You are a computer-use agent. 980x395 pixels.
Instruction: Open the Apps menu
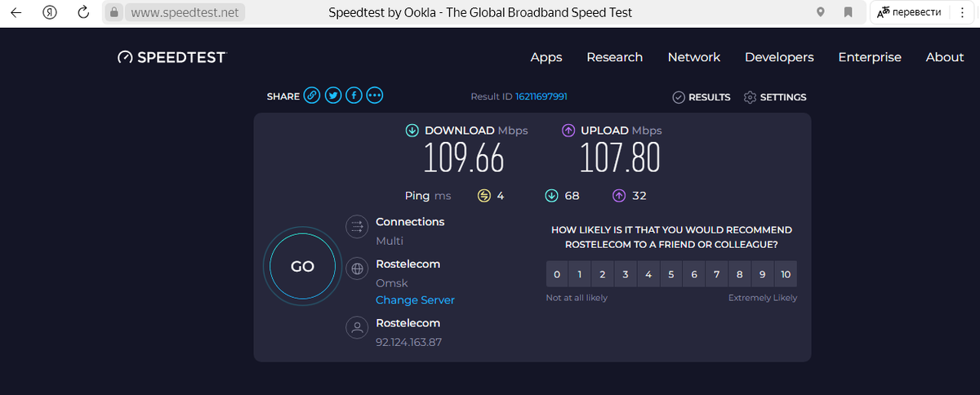pos(546,57)
